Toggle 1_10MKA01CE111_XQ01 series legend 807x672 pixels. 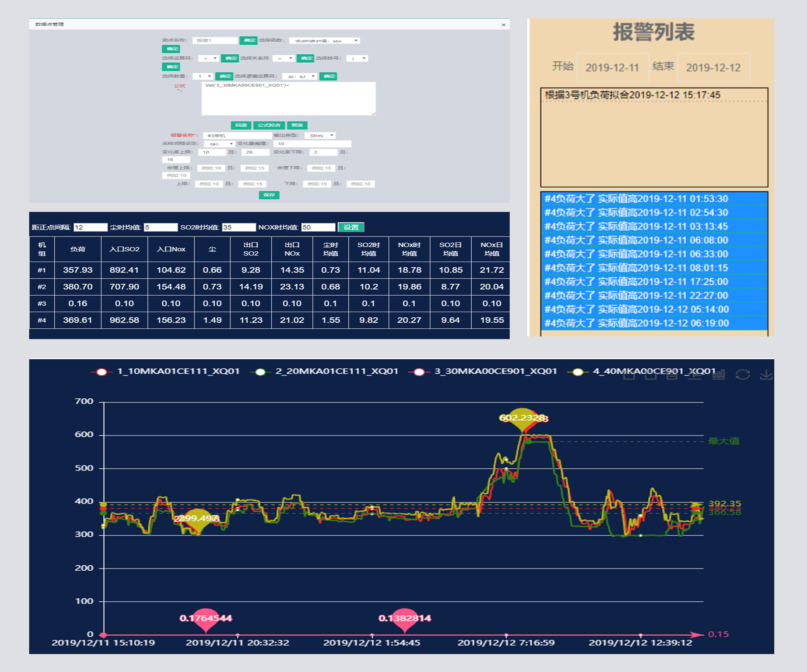[165, 371]
